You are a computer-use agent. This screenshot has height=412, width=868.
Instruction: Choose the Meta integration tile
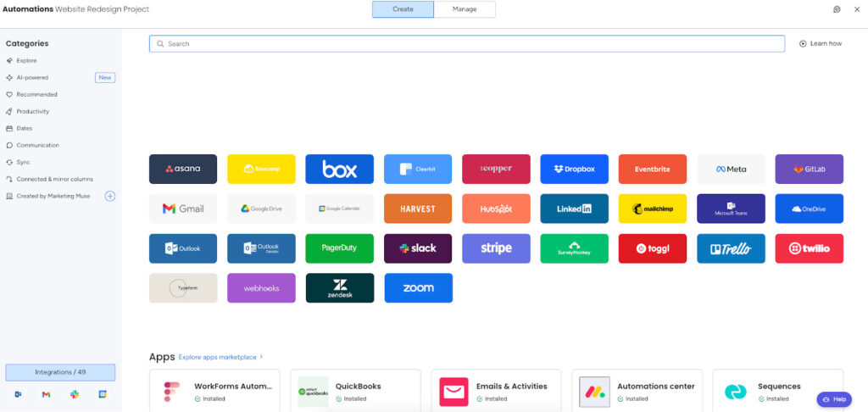coord(731,169)
